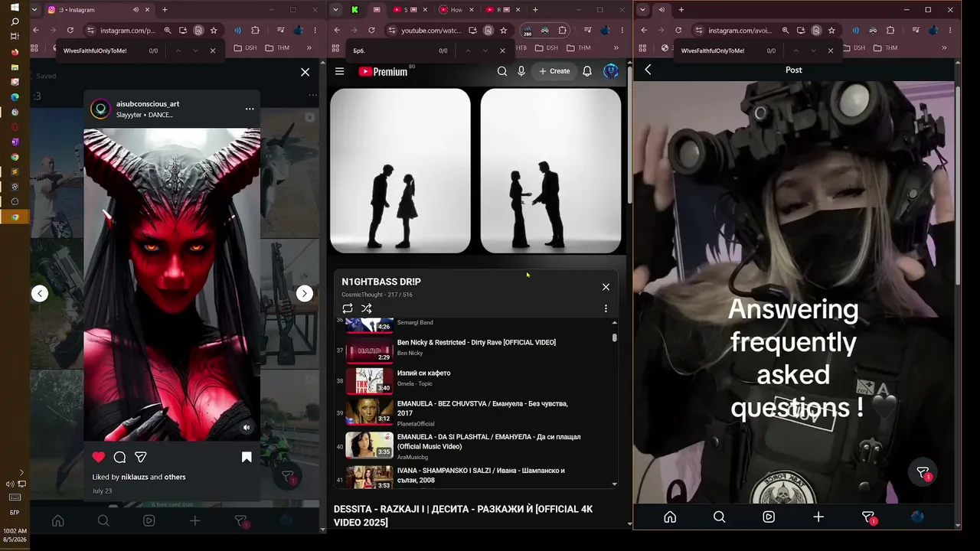Open YouTube search magnifier
Screen dimensions: 980x551
tap(502, 71)
